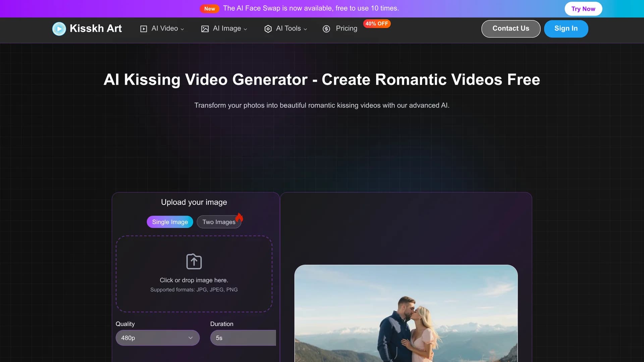Click the 'Duration' label
The width and height of the screenshot is (644, 362).
[222, 324]
